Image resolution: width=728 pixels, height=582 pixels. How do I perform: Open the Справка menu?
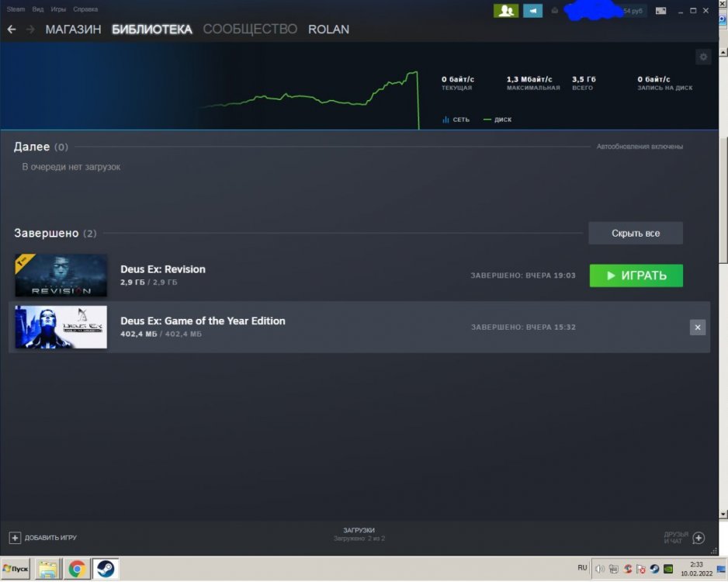(x=85, y=9)
